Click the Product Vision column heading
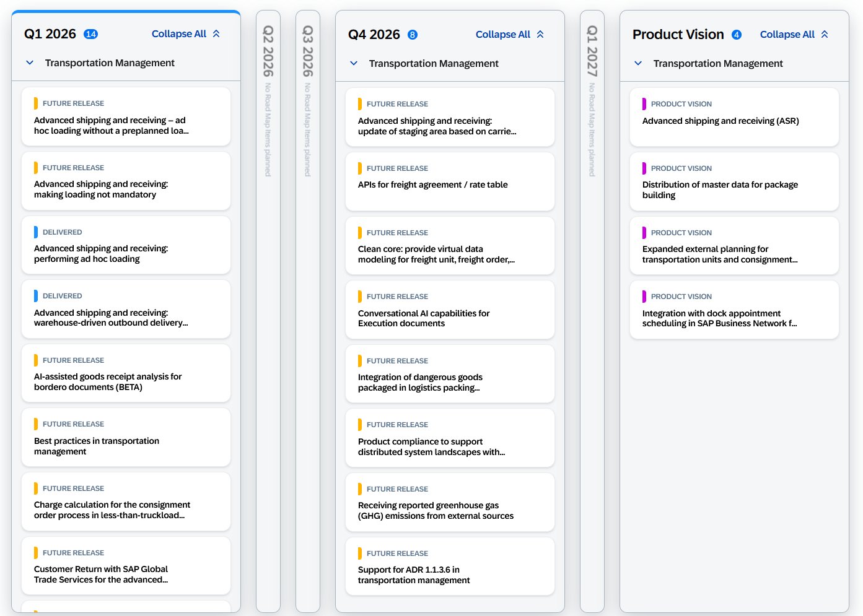This screenshot has height=616, width=863. [x=678, y=35]
